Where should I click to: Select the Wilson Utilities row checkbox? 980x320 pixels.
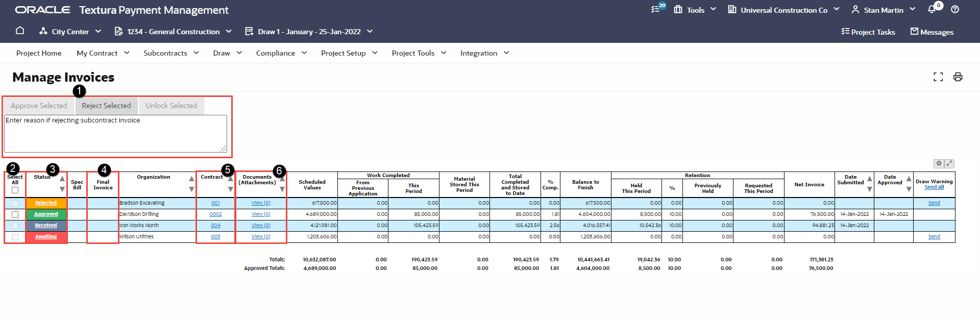pos(15,237)
